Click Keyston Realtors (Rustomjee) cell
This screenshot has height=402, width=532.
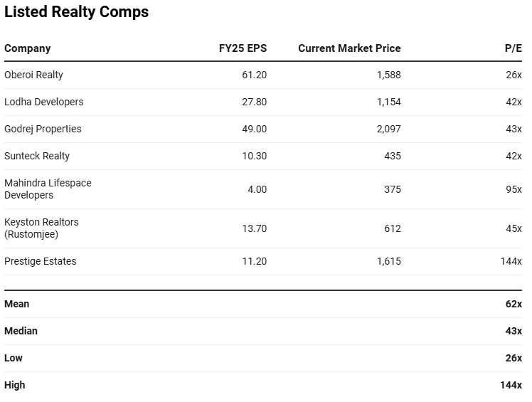[41, 228]
